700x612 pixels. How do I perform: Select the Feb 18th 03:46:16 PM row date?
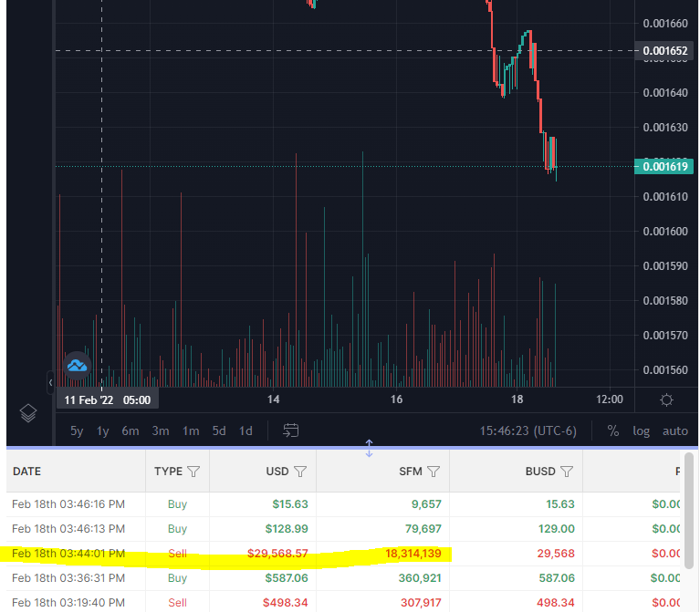tap(68, 504)
